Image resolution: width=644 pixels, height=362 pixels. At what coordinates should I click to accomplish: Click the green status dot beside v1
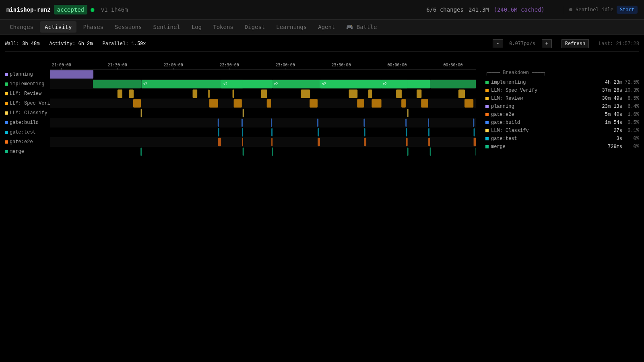pyautogui.click(x=92, y=10)
